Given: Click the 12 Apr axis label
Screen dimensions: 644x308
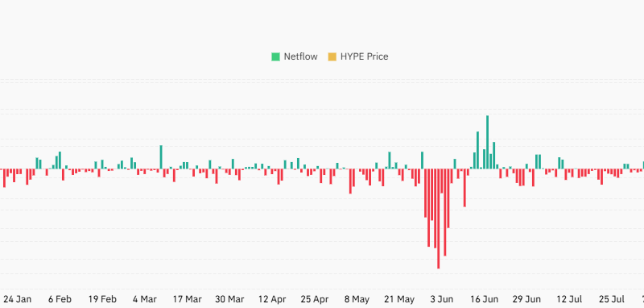Looking at the screenshot, I should tap(272, 299).
